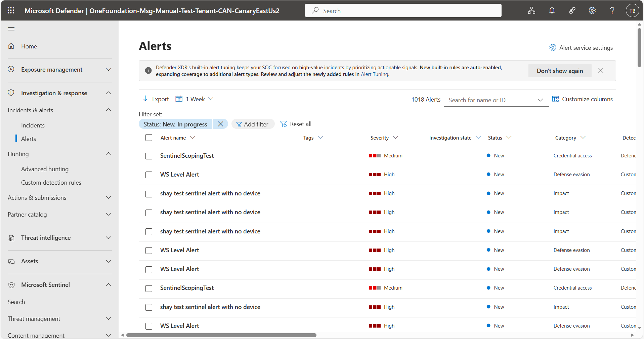Open the Alert Tuning link
The image size is (644, 339).
(x=374, y=74)
